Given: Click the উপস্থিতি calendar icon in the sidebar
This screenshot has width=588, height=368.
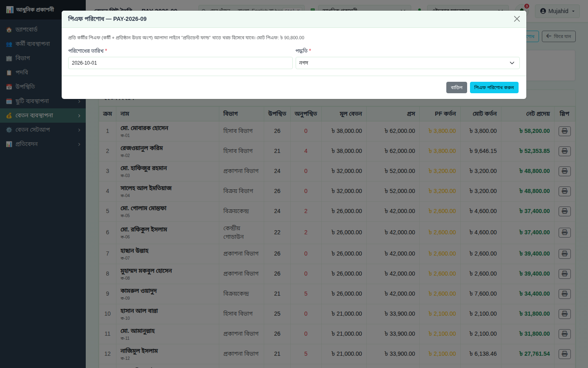Looking at the screenshot, I should (x=9, y=87).
